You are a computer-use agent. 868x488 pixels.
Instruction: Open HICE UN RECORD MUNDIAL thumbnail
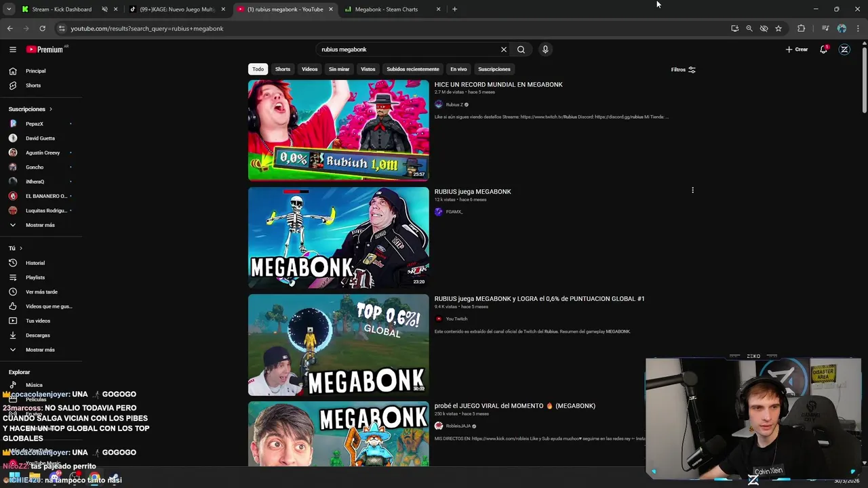click(338, 130)
